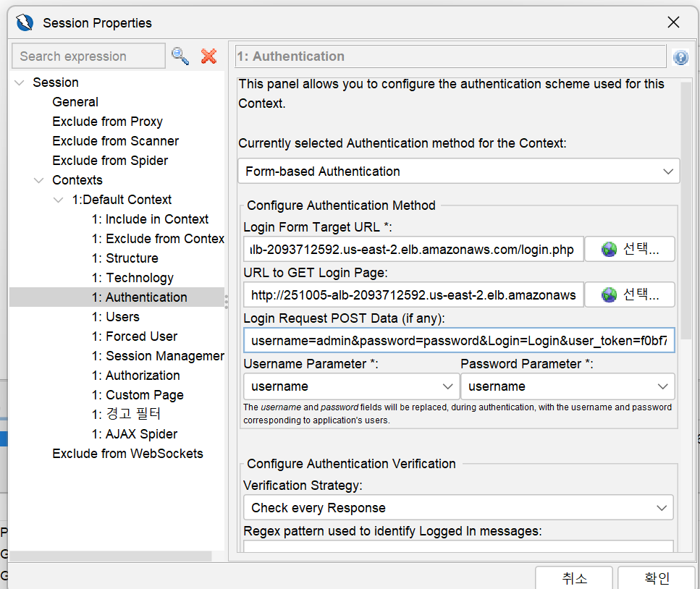
Task: Click globe select button for Login Form Target URL
Action: tap(630, 250)
